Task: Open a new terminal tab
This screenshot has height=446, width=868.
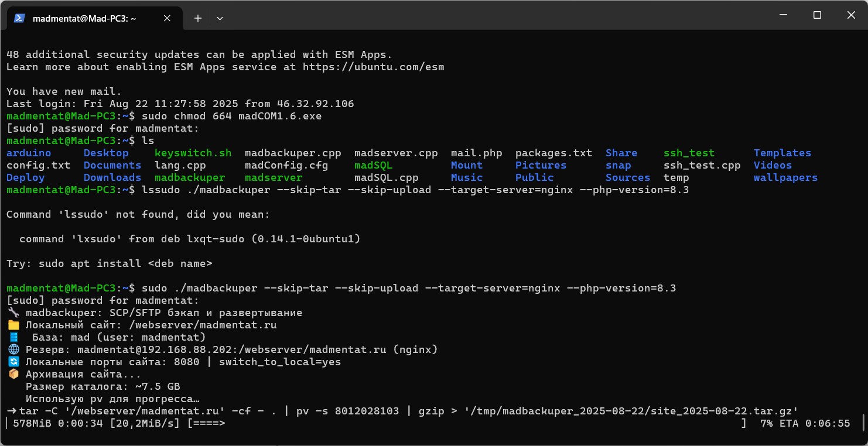Action: (x=198, y=18)
